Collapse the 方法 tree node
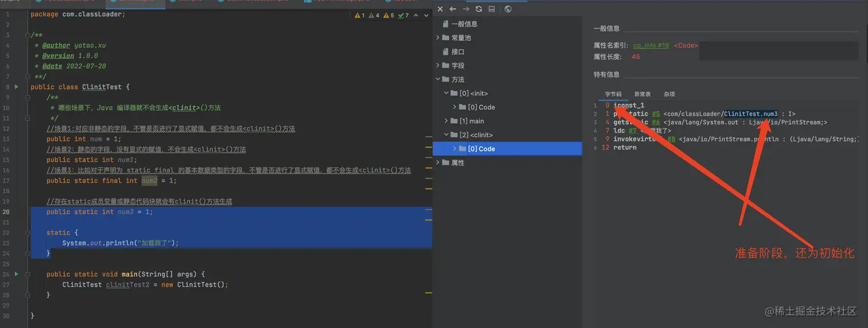 coord(438,79)
